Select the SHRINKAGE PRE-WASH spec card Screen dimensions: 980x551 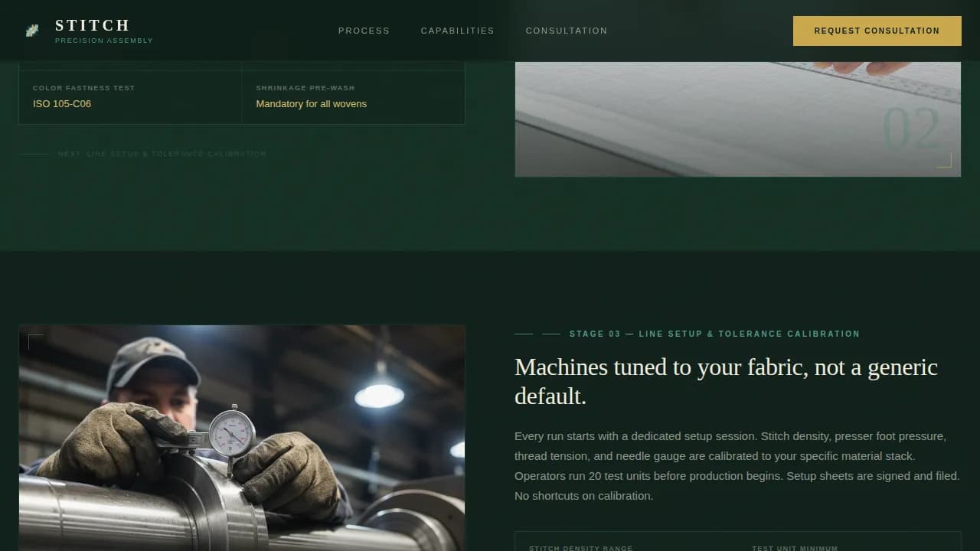(353, 96)
